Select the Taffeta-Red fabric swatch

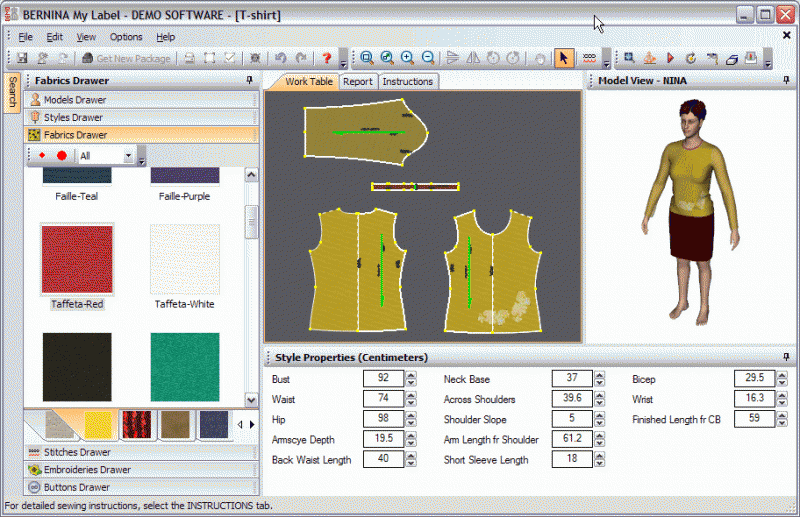(77, 259)
